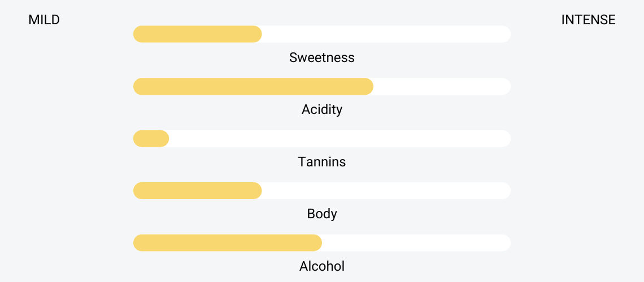
Task: Click the MILD label
Action: (44, 20)
